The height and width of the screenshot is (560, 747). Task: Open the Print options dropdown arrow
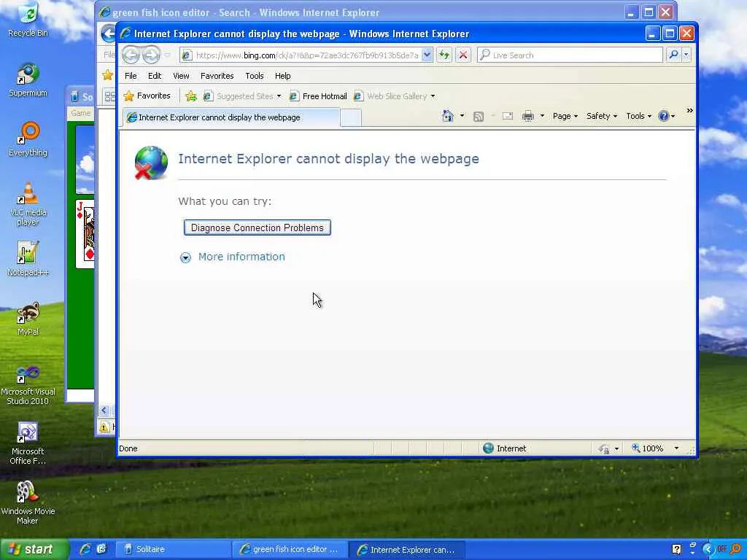point(542,116)
